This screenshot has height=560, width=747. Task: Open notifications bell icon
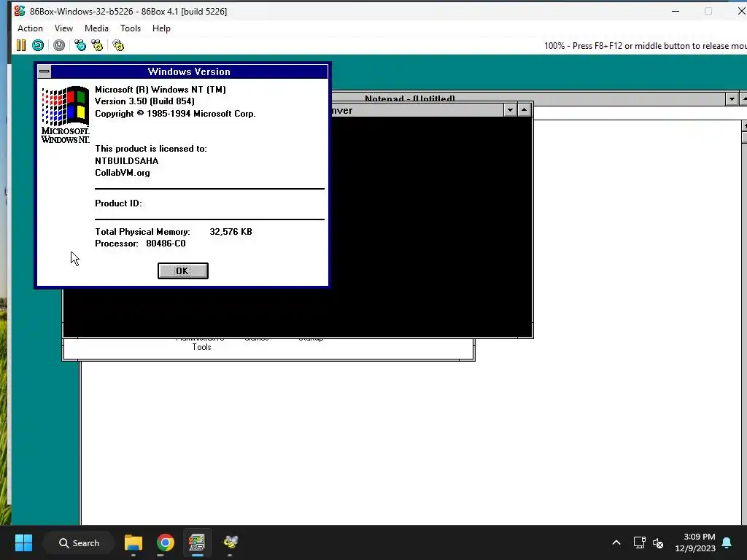(x=727, y=542)
